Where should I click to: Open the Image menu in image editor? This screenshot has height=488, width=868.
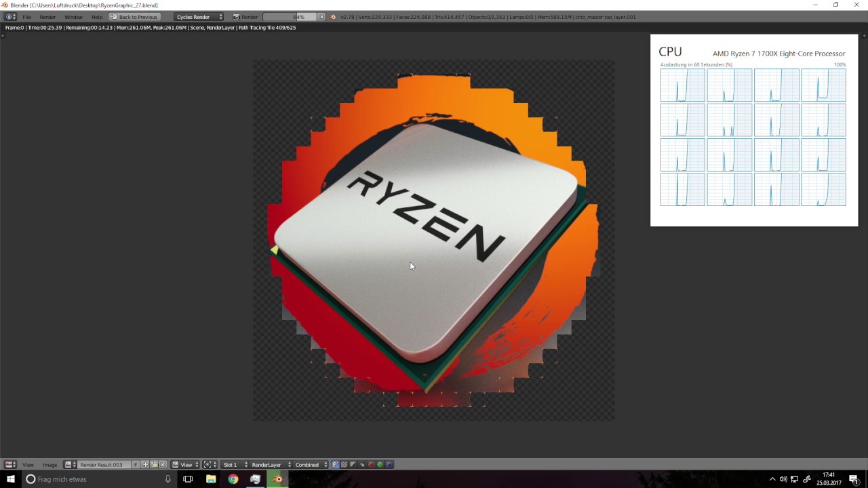[50, 465]
